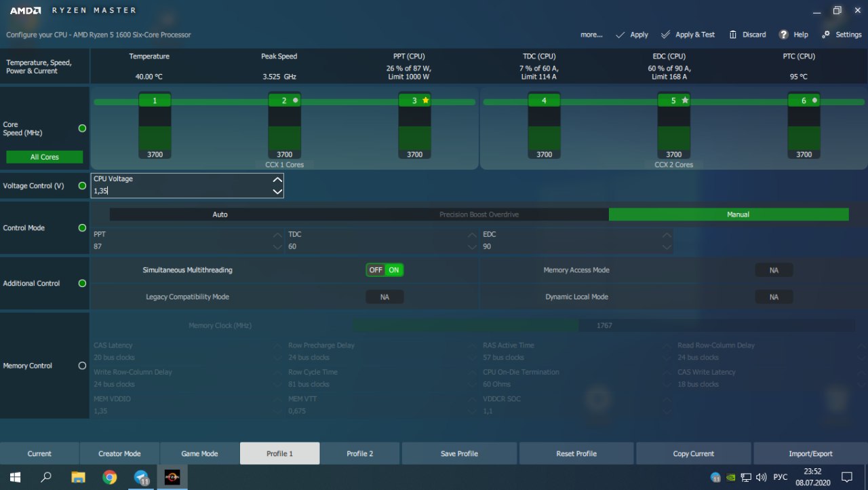Open the Windows Start menu

point(15,477)
